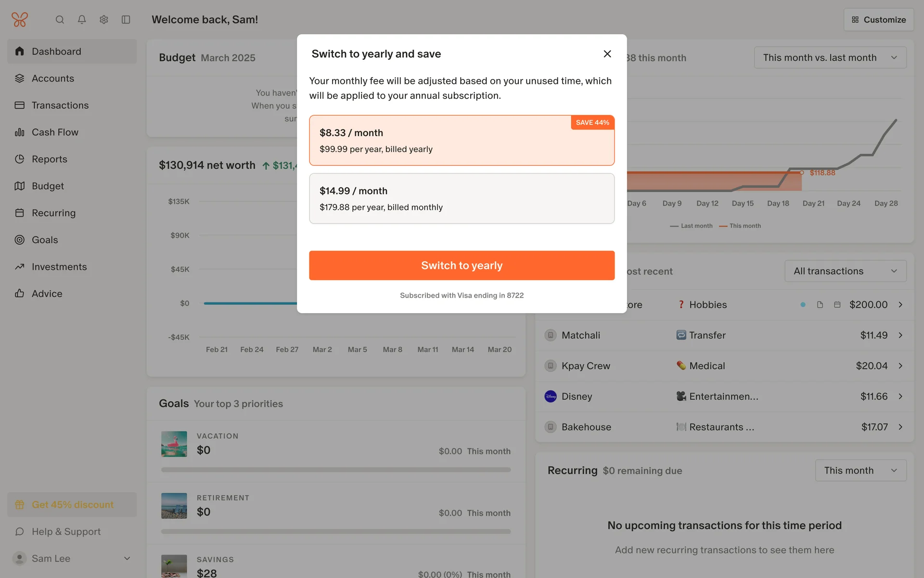Screen dimensions: 924x578
Task: Click the Disney merchant icon
Action: 551,396
